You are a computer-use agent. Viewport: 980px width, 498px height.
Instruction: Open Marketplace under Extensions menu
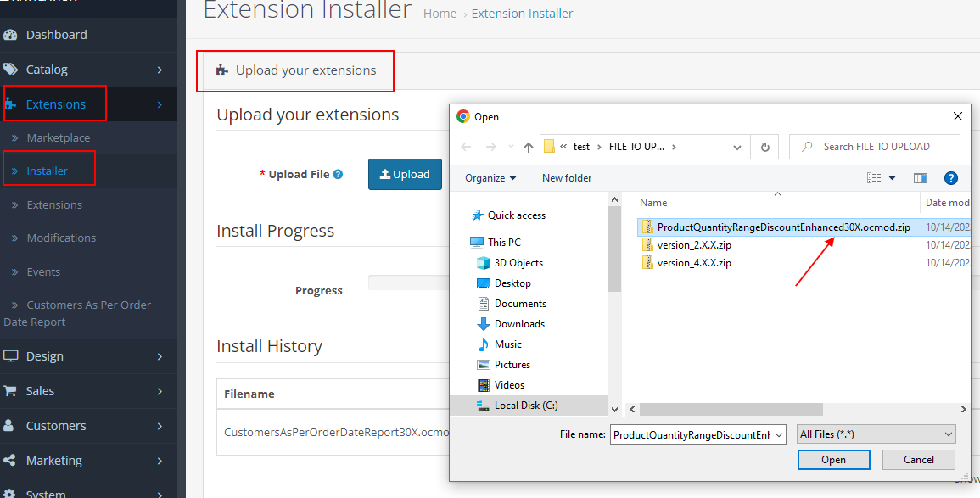[58, 137]
